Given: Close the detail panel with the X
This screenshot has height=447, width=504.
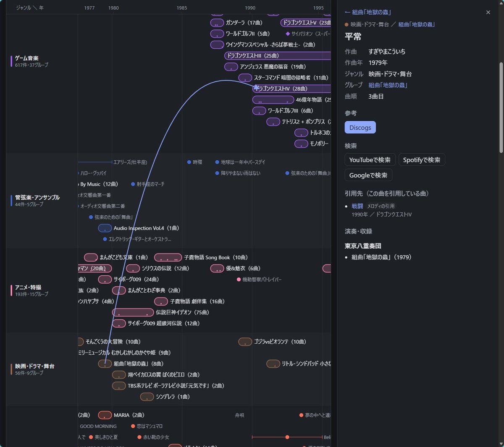Looking at the screenshot, I should [x=488, y=13].
